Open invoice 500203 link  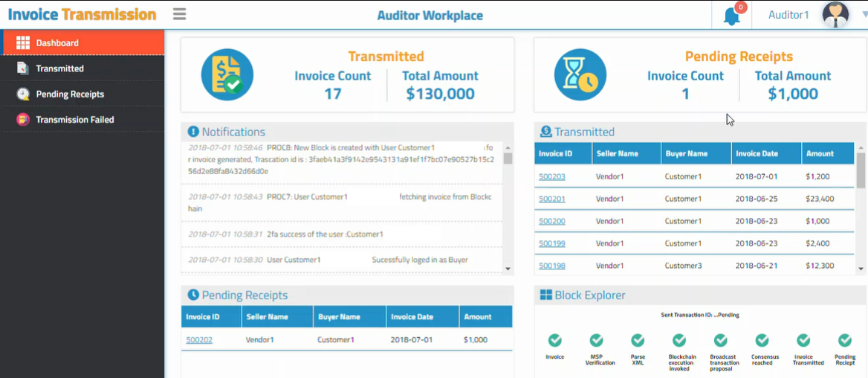coord(551,177)
